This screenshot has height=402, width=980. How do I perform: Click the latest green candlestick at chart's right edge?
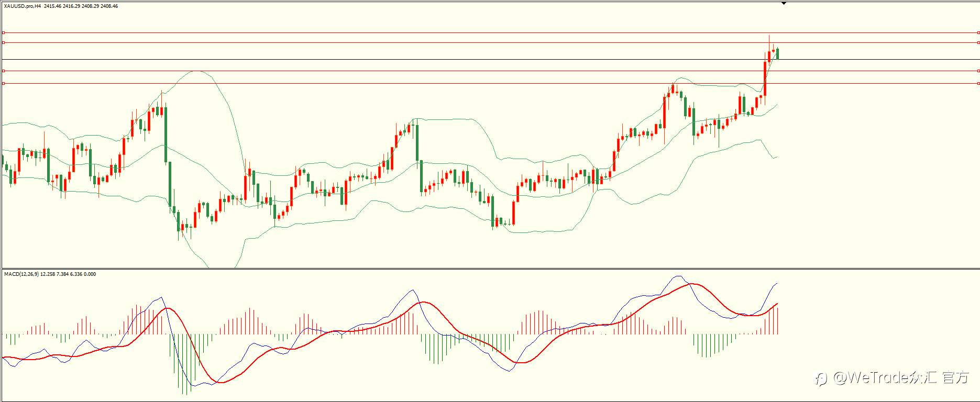coord(777,53)
